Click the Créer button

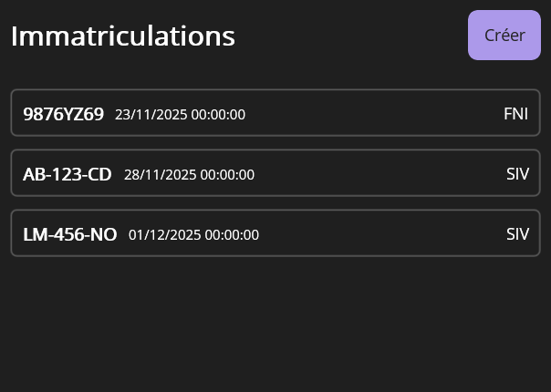pos(504,36)
